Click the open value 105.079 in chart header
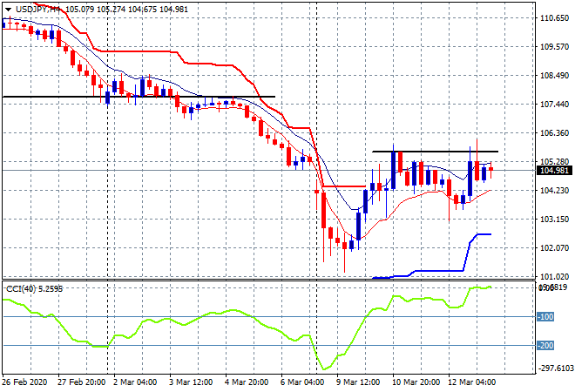This screenshot has width=575, height=392. tap(79, 10)
